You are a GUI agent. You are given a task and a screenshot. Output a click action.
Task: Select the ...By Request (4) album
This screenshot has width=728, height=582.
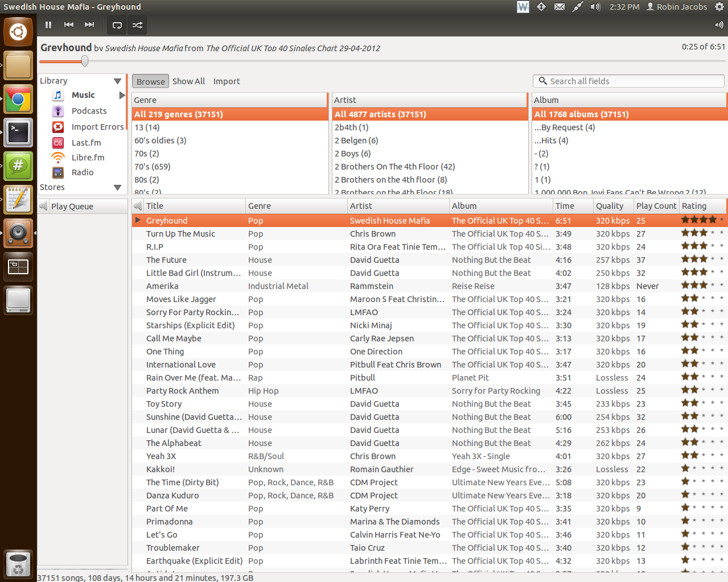630,127
